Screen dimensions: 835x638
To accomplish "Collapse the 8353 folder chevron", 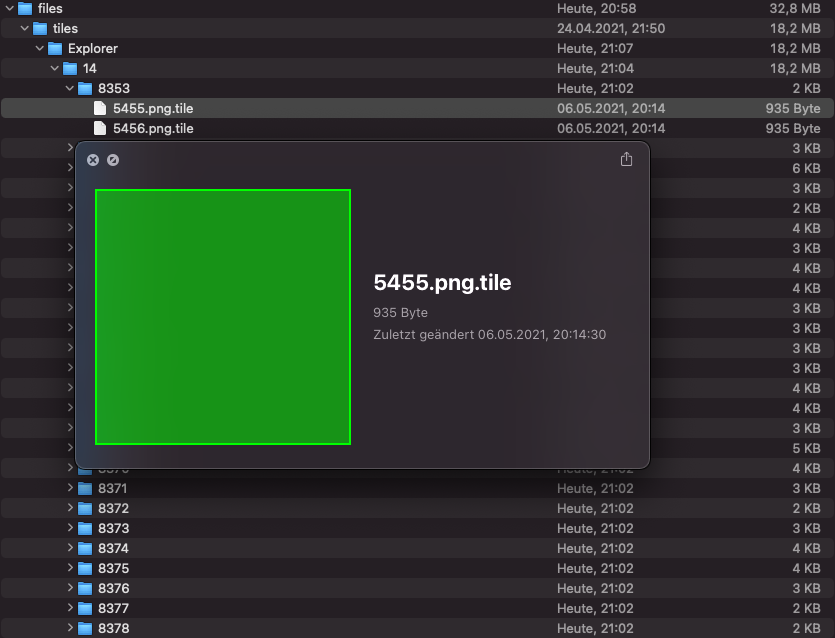I will coord(70,88).
